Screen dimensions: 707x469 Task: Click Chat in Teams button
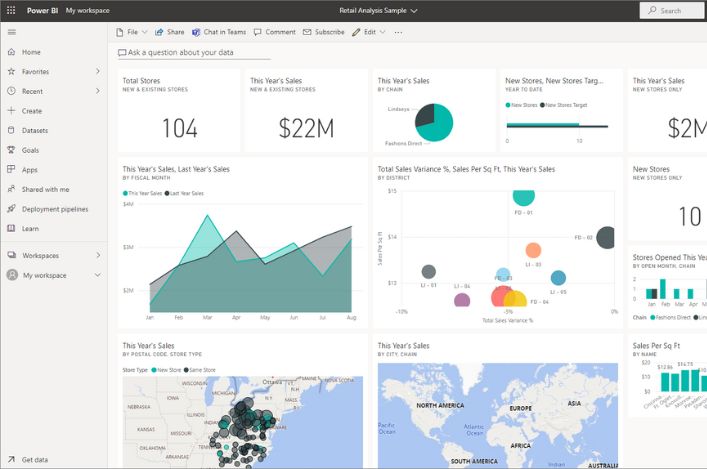pos(219,32)
